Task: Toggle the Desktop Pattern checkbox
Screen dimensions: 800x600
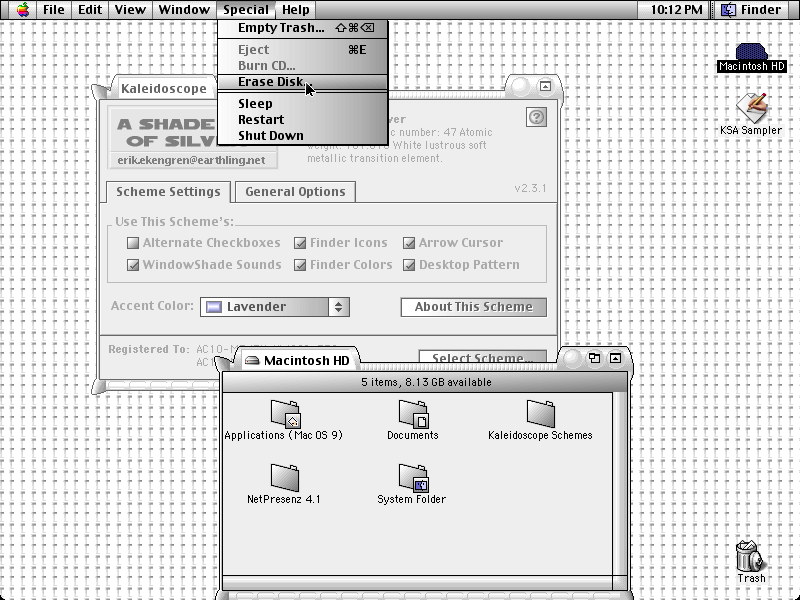Action: click(409, 265)
